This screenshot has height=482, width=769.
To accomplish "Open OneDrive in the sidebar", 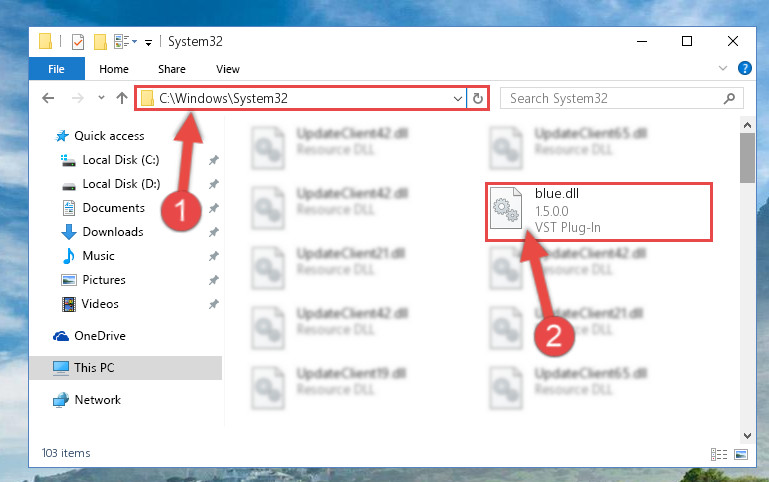I will [x=100, y=336].
